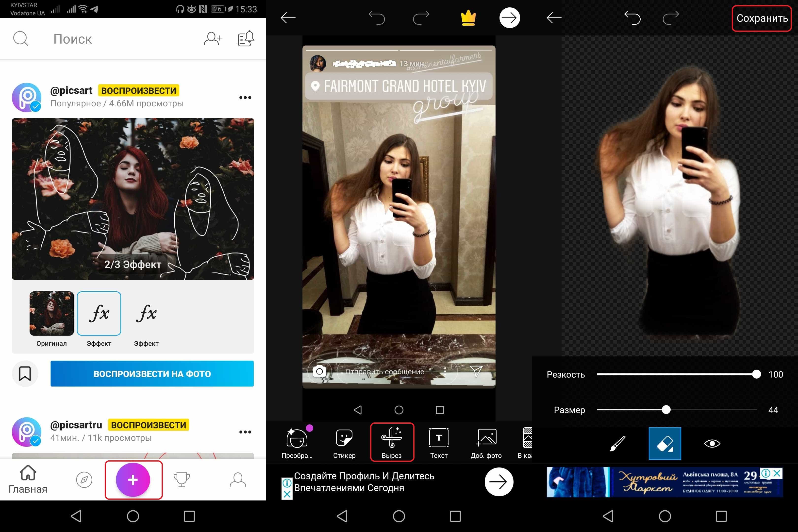Select the last fx Эффект step
Viewport: 798px width, 532px height.
point(146,314)
